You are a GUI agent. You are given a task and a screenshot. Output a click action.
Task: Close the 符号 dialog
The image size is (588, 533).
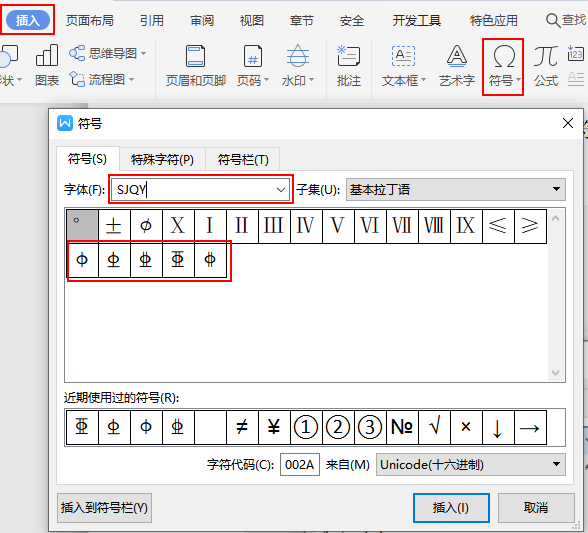568,123
